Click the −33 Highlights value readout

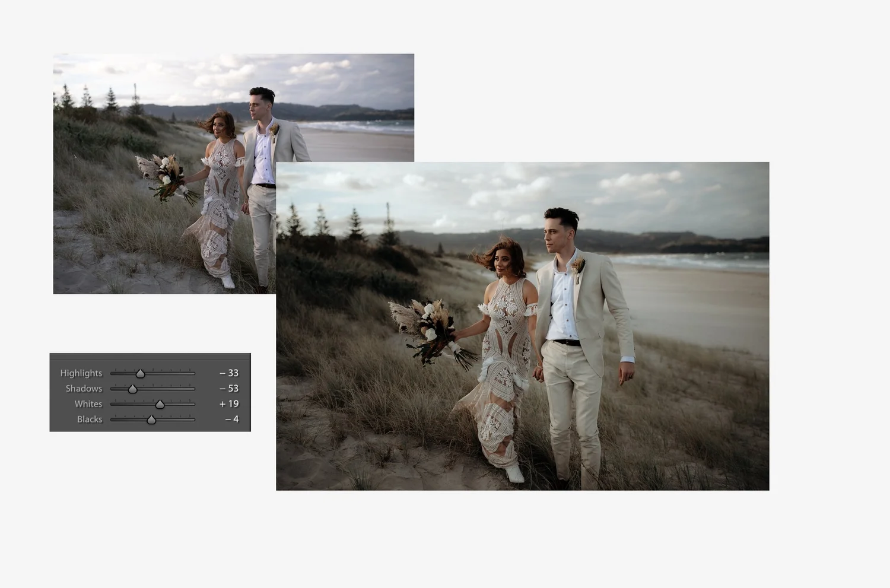pos(228,373)
